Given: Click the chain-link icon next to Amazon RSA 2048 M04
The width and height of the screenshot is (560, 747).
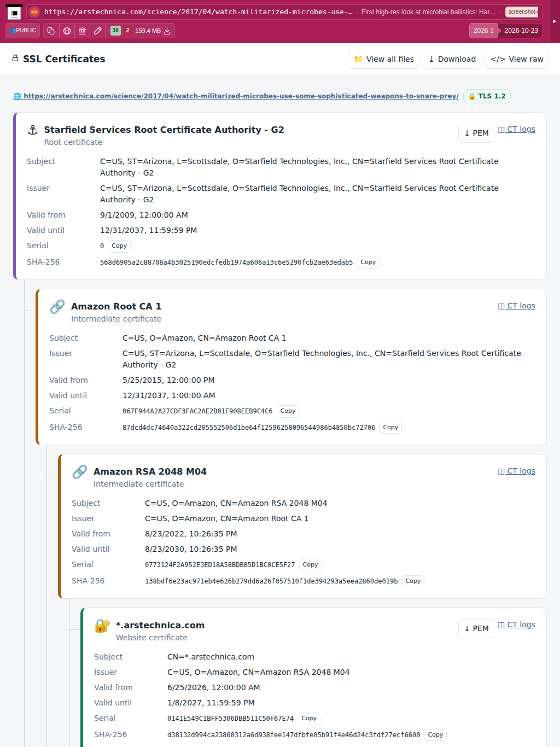Looking at the screenshot, I should (x=80, y=472).
